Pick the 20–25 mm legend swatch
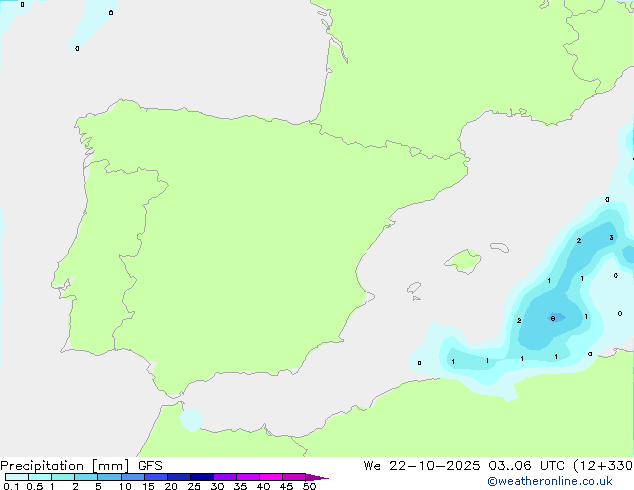The width and height of the screenshot is (634, 490). (x=179, y=477)
